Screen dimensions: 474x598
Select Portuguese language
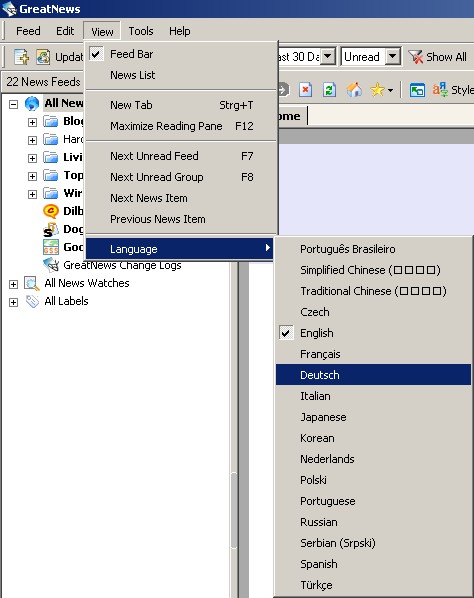coord(373,501)
